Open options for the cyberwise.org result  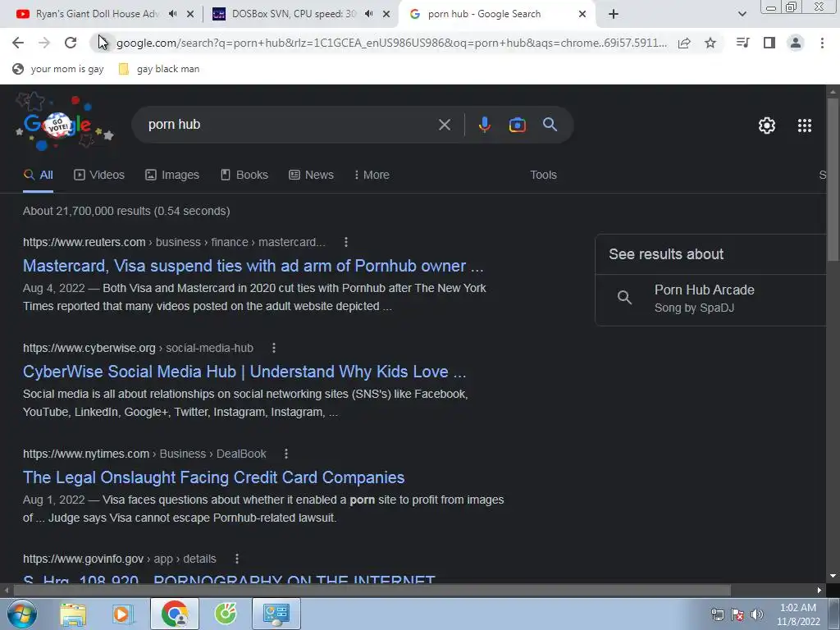point(274,348)
